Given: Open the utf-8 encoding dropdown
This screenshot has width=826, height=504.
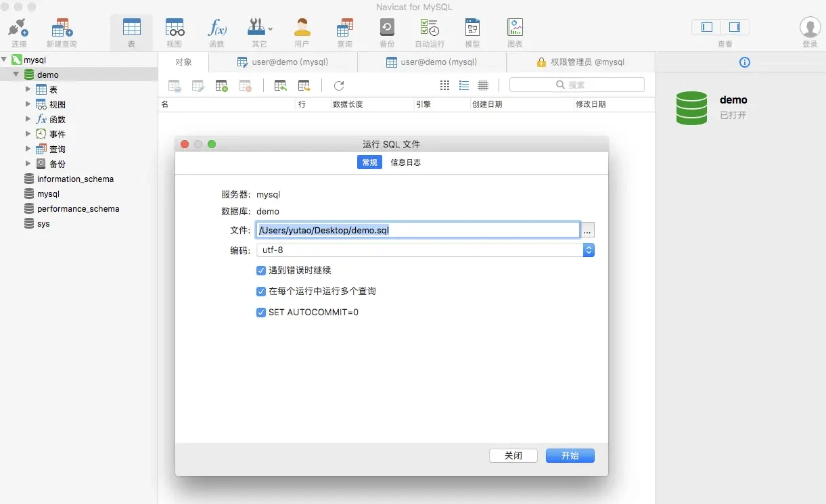Looking at the screenshot, I should (x=425, y=250).
